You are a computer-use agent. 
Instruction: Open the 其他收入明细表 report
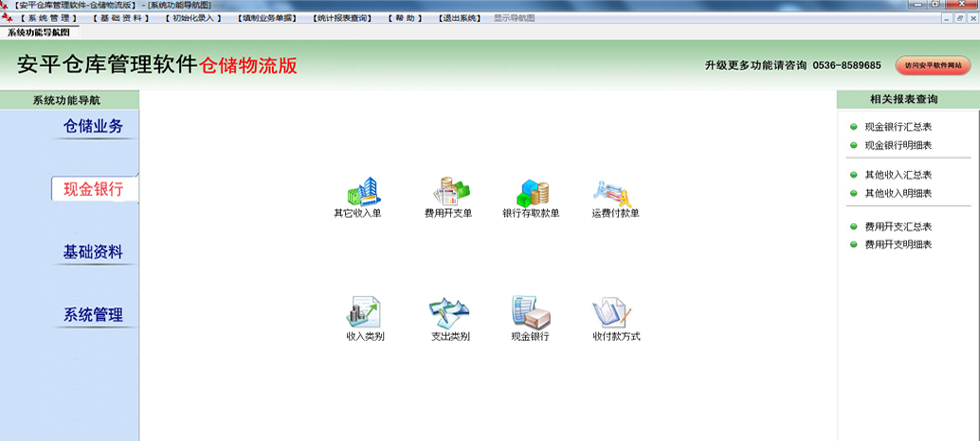coord(898,193)
